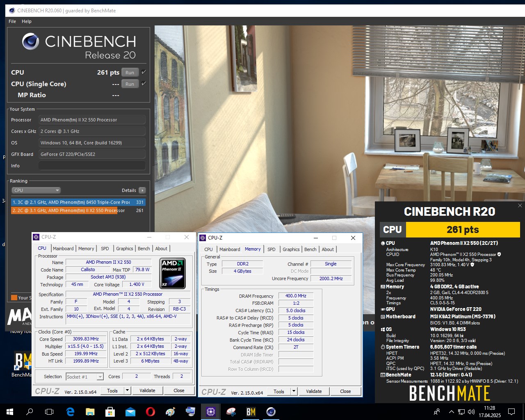Click the Core Speed 3099.83 MHz value
The image size is (525, 420).
[86, 339]
